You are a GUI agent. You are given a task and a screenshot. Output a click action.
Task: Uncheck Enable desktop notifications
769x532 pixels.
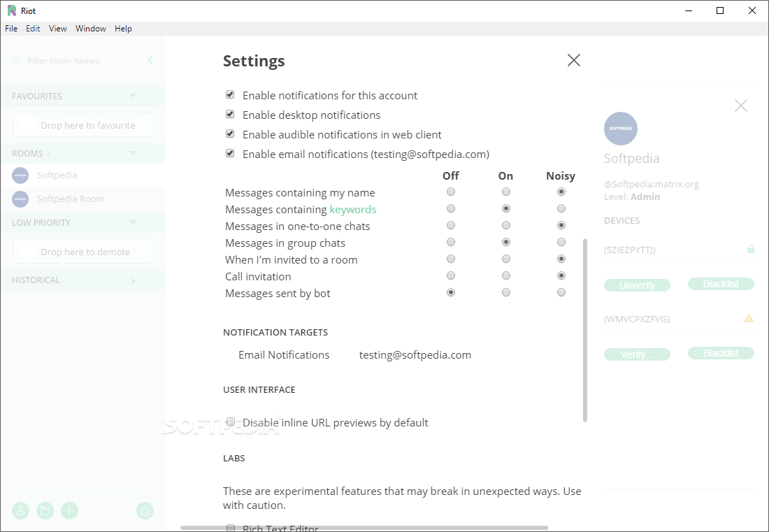coord(230,115)
